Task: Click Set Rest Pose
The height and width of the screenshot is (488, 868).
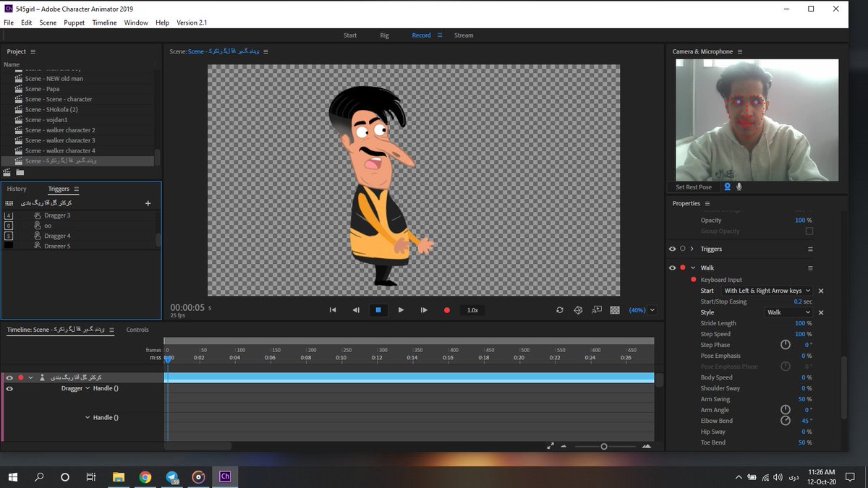Action: (x=694, y=187)
